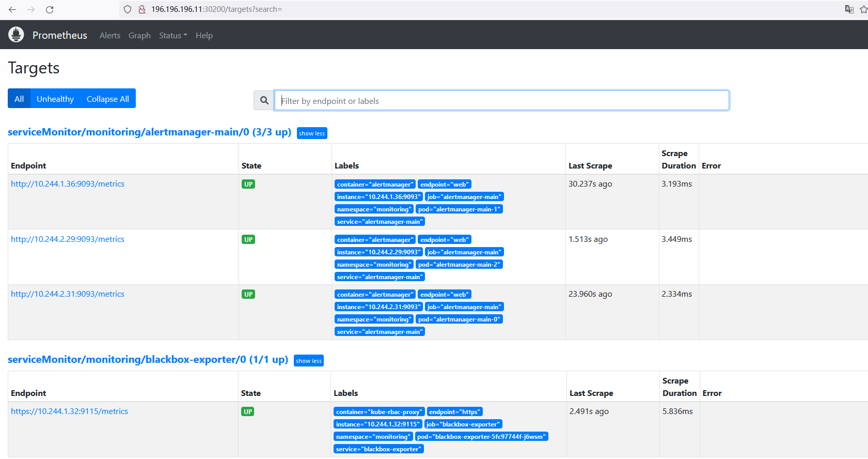Image resolution: width=868 pixels, height=459 pixels.
Task: Open endpoint http://10.244.2.31:9093/metrics
Action: pos(68,294)
